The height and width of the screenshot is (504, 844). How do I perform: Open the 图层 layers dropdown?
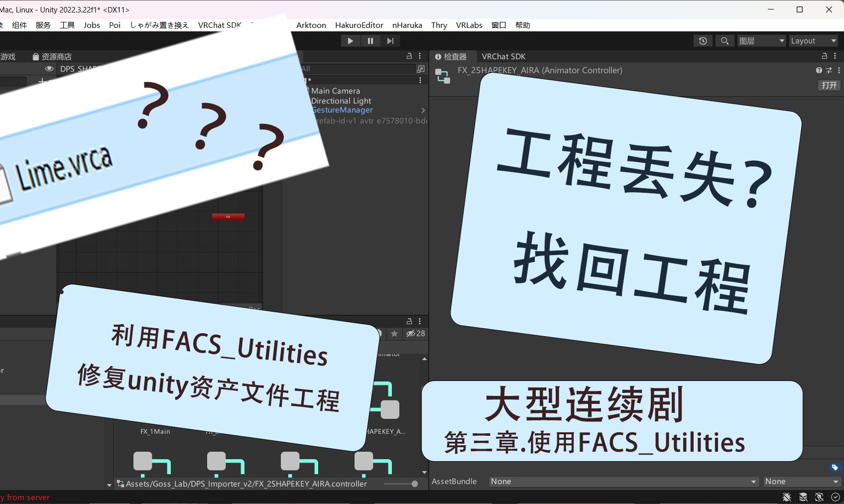tap(762, 41)
